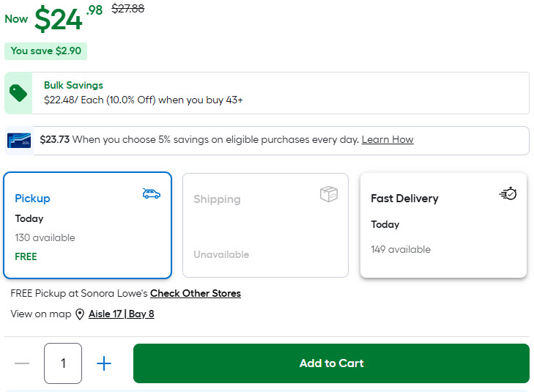Image resolution: width=534 pixels, height=392 pixels.
Task: Click the fast delivery stopwatch icon
Action: coord(508,193)
